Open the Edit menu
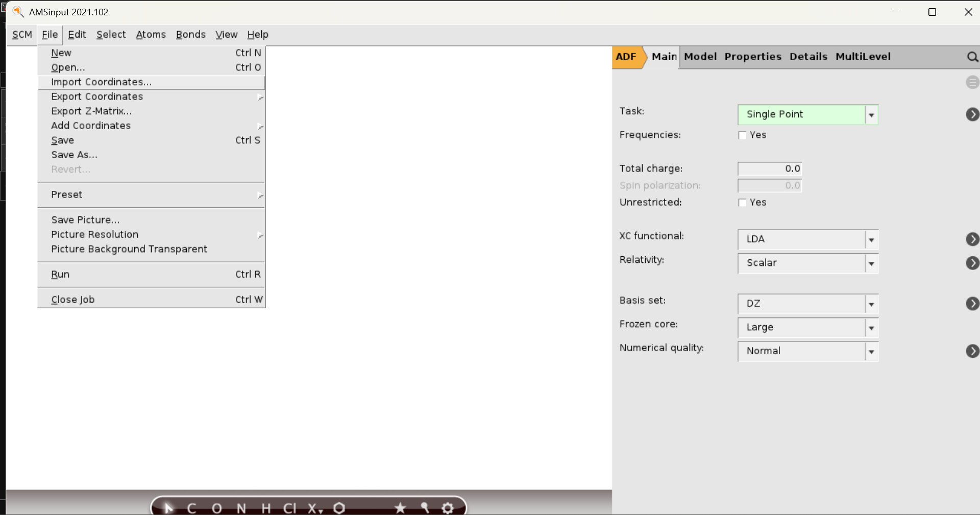 77,35
